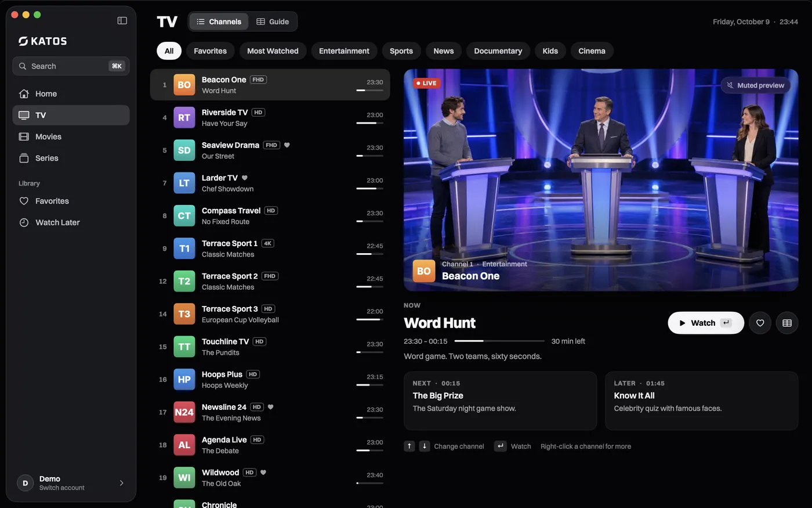Filter channels by Kids
812x508 pixels.
coord(550,51)
